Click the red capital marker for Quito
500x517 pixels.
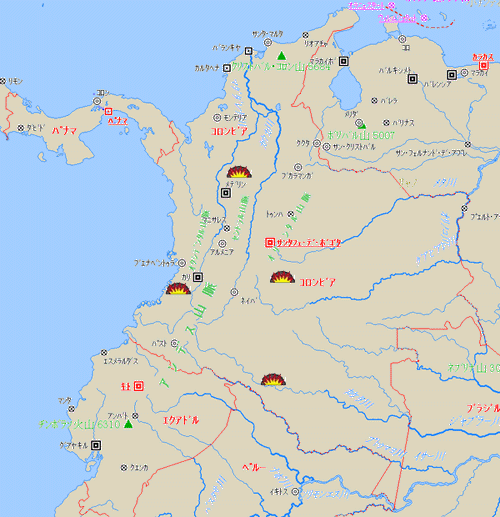139,386
